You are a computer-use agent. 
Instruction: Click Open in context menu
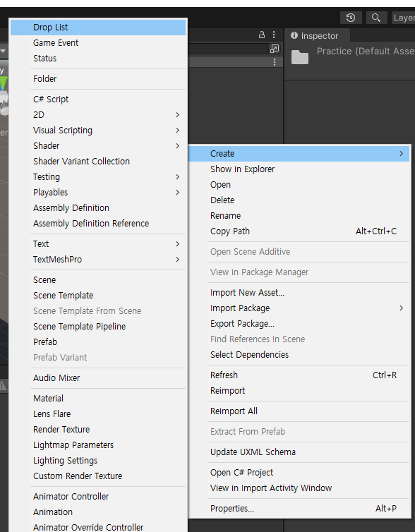(299, 185)
